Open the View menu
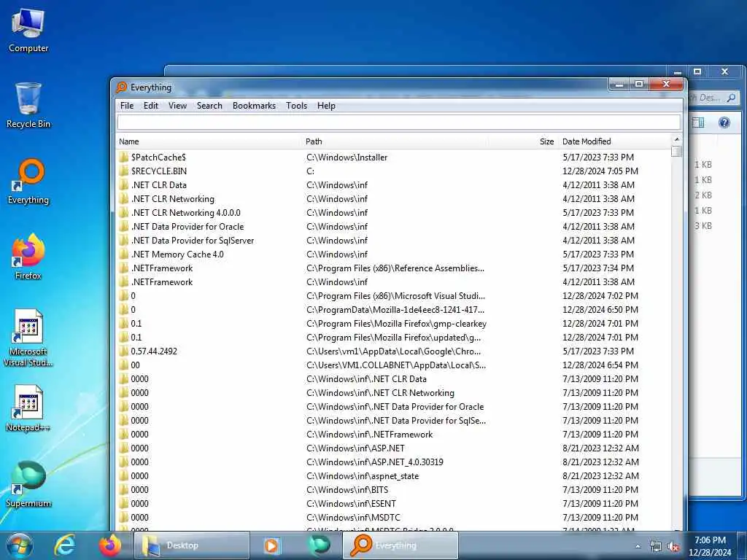 click(x=178, y=106)
